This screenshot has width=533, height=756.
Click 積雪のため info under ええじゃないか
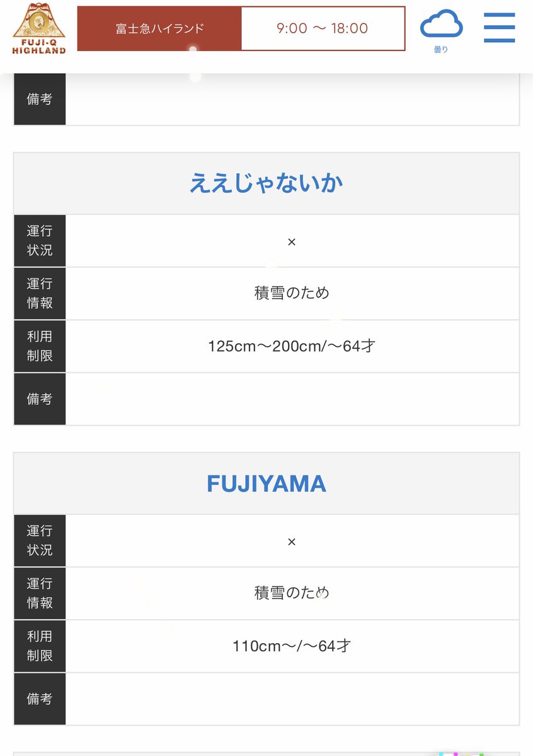click(291, 293)
